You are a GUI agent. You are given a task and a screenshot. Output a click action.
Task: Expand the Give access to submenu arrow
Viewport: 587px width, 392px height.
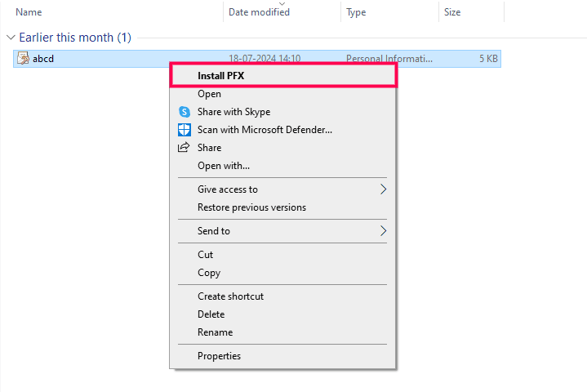[x=383, y=189]
